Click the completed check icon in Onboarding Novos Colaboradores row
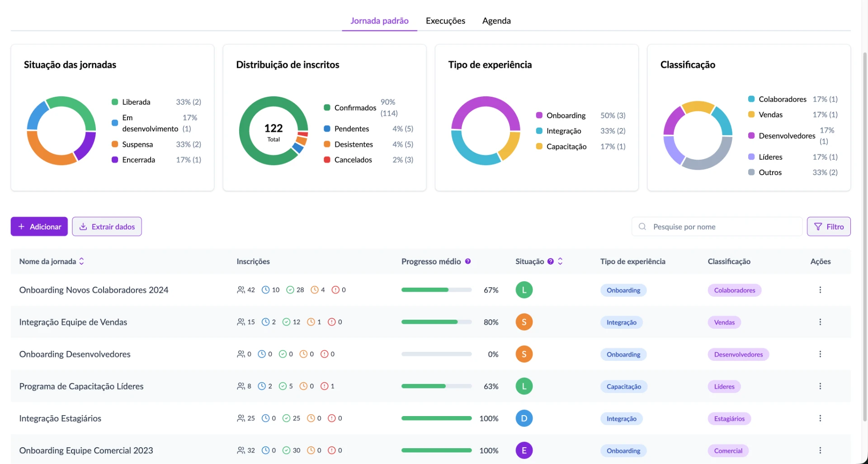 (290, 290)
